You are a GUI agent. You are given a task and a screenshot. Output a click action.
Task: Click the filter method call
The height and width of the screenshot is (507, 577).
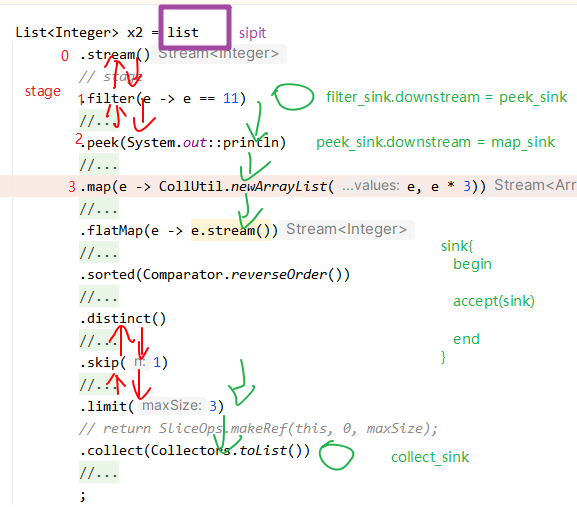(x=111, y=98)
